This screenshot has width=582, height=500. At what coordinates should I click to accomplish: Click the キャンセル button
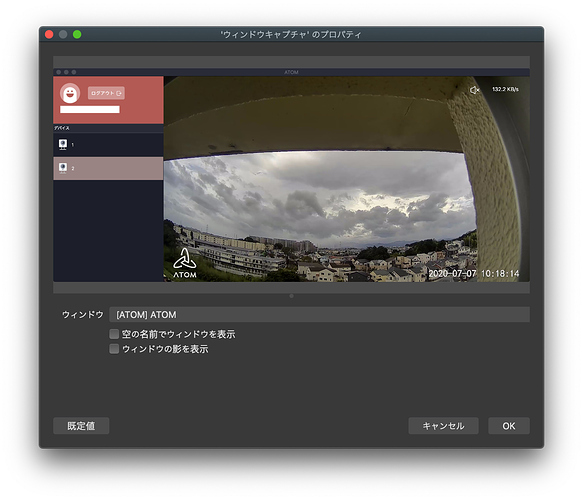pyautogui.click(x=443, y=426)
